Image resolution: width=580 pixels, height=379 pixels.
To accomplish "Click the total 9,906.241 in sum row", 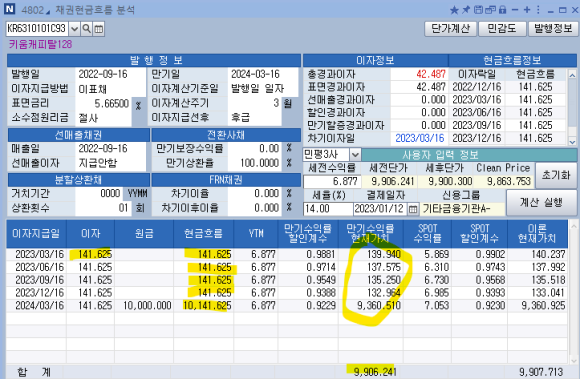I will pos(375,372).
